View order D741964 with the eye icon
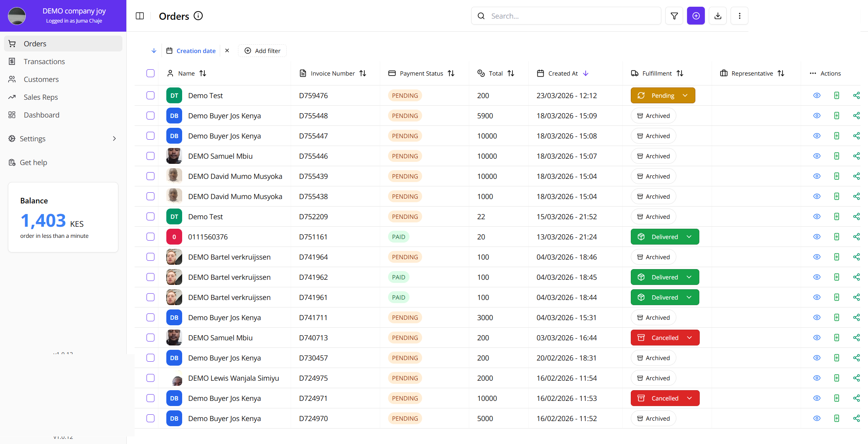 [x=817, y=257]
